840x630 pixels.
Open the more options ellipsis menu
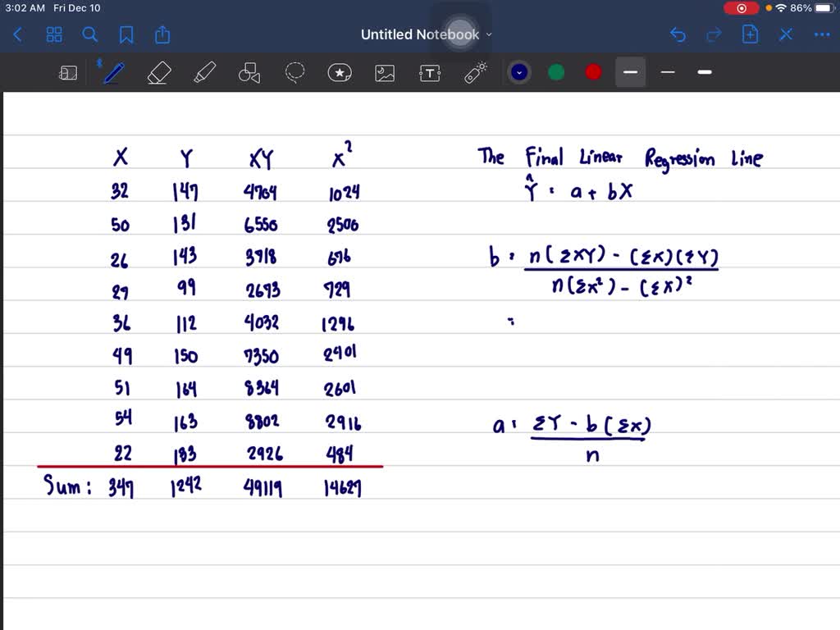(x=822, y=34)
